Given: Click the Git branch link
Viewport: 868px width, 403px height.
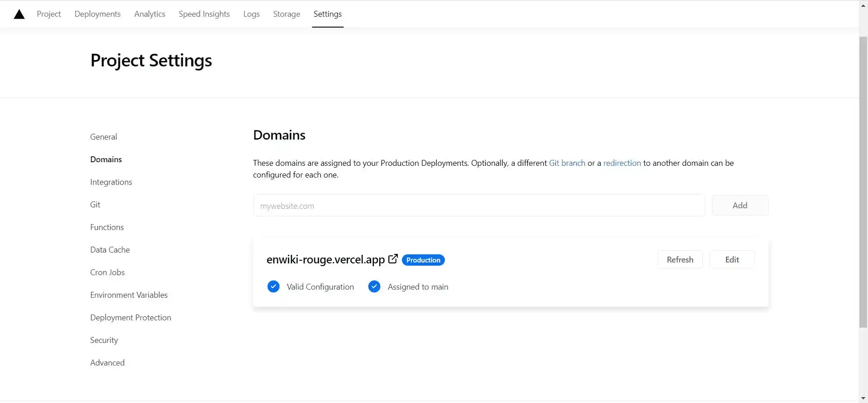Looking at the screenshot, I should tap(567, 163).
